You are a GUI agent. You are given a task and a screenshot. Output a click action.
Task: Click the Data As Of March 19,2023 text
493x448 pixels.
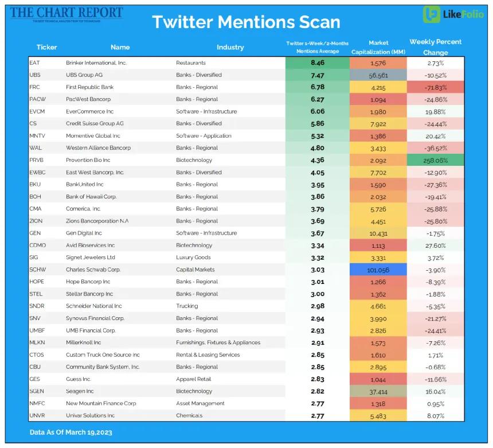(x=71, y=433)
